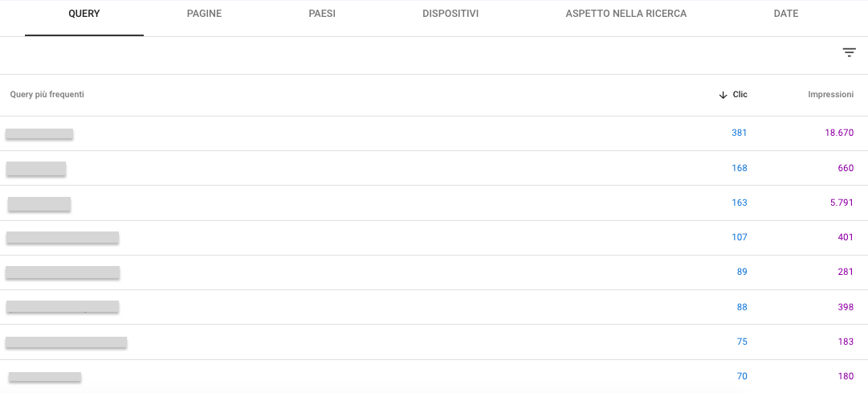Select the query row with 89 clicks
The height and width of the screenshot is (393, 868).
tap(63, 272)
